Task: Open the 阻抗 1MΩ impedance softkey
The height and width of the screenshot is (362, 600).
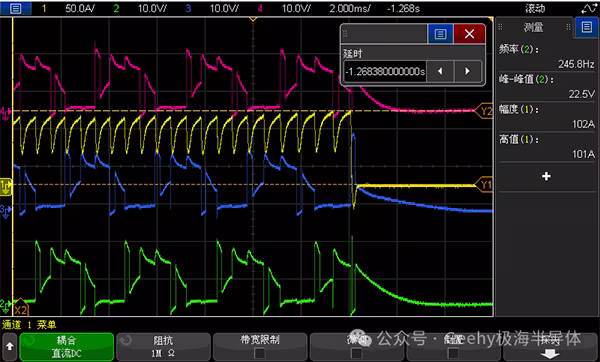Action: coord(163,346)
